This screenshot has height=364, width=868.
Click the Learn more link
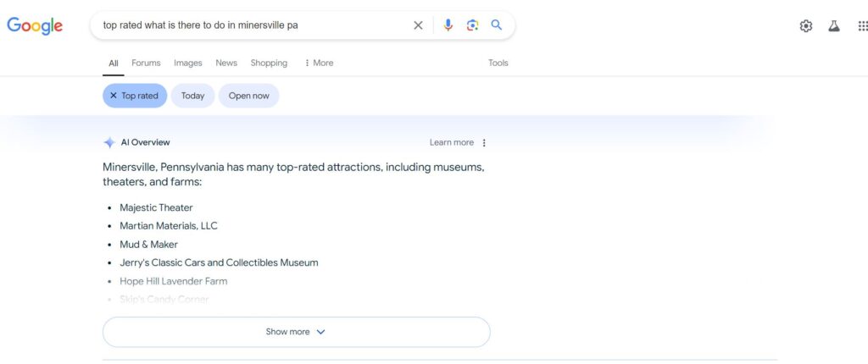pyautogui.click(x=452, y=143)
